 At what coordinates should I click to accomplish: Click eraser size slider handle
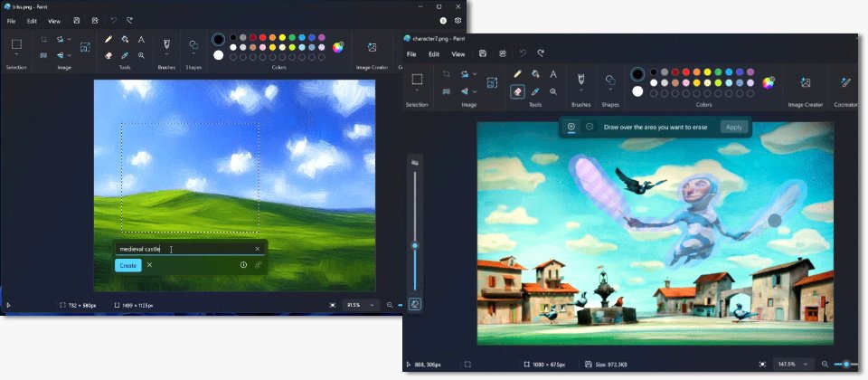(415, 245)
